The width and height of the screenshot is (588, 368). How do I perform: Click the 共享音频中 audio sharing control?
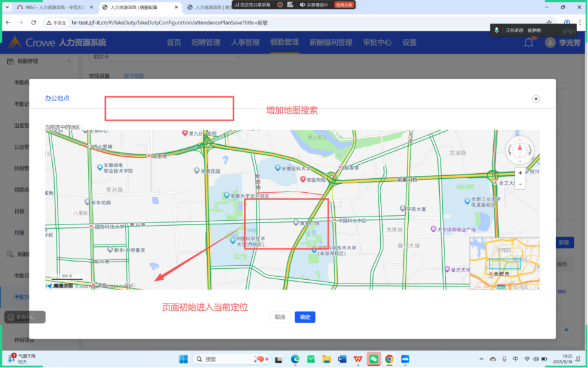coord(314,5)
